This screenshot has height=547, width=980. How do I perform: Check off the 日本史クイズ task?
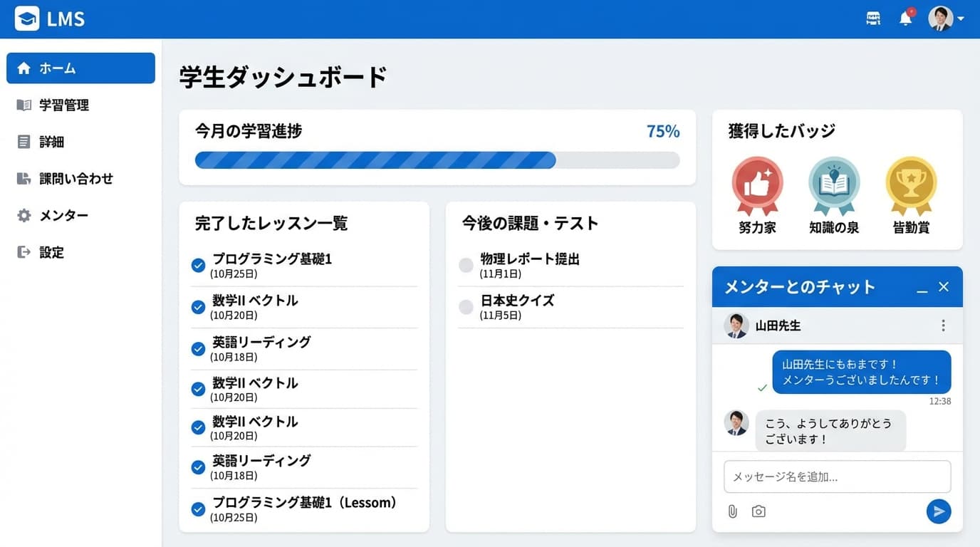point(466,306)
